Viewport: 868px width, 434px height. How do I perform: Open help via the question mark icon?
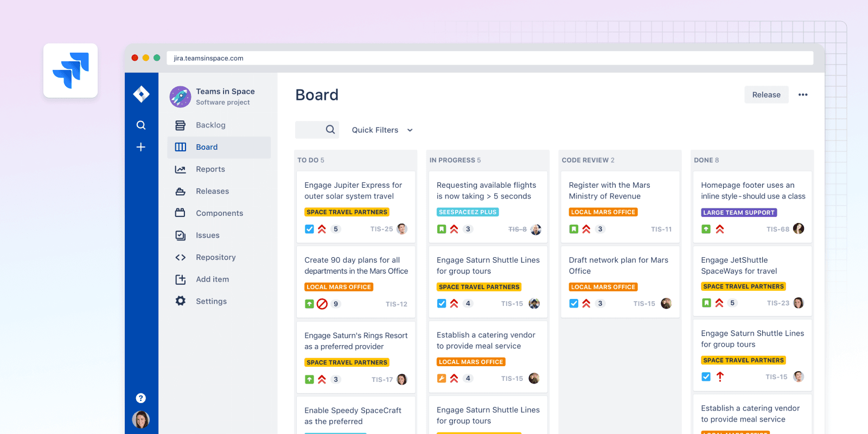point(141,398)
